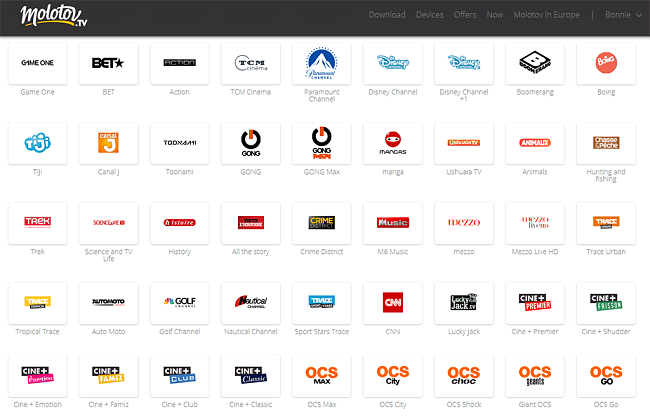Image resolution: width=650 pixels, height=418 pixels.
Task: Open the Auto Moto tile
Action: point(109,303)
